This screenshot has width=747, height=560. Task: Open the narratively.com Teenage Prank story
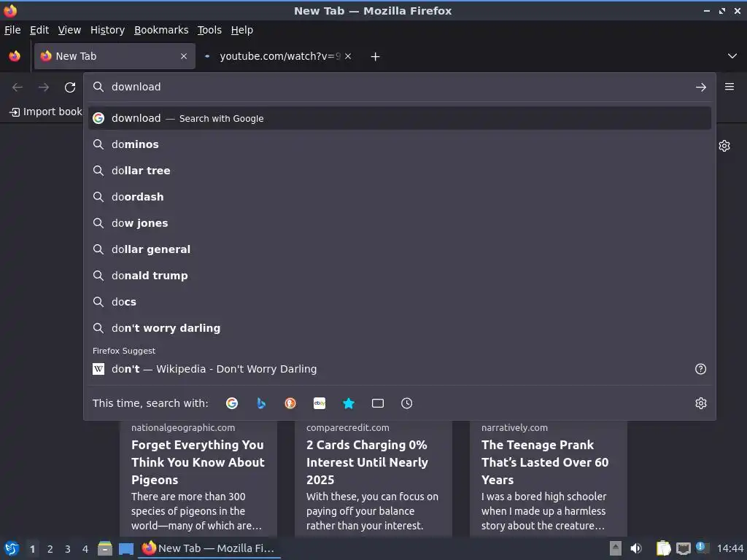click(x=549, y=478)
